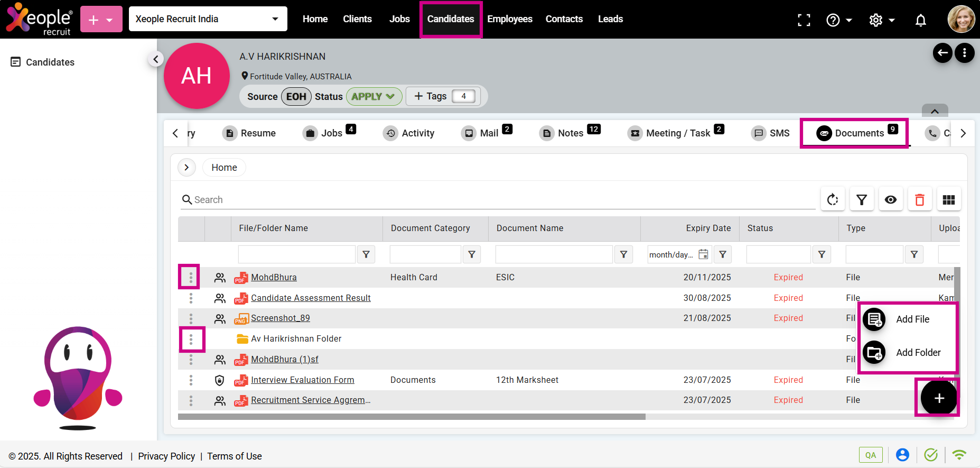Open the notifications bell

[x=920, y=20]
